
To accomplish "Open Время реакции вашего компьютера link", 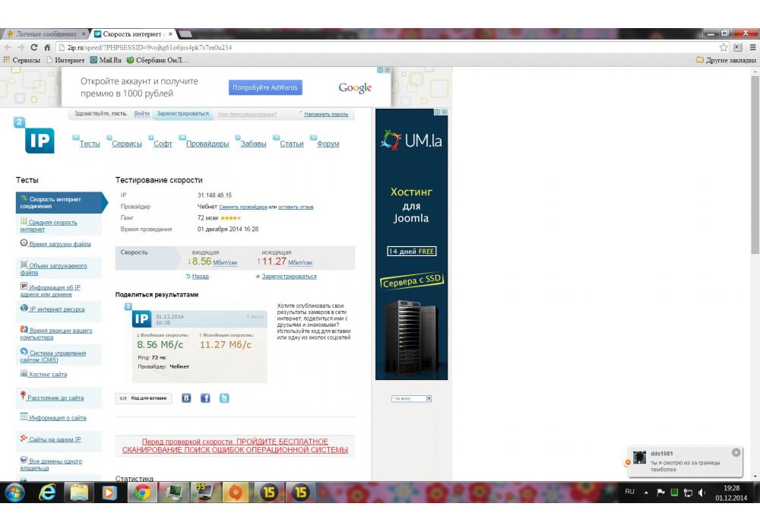I will [56, 334].
